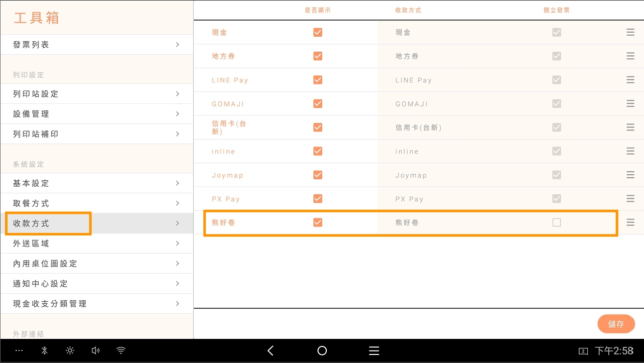Tap the brightness icon in system bar
Screen dimensions: 644x363
tap(70, 351)
